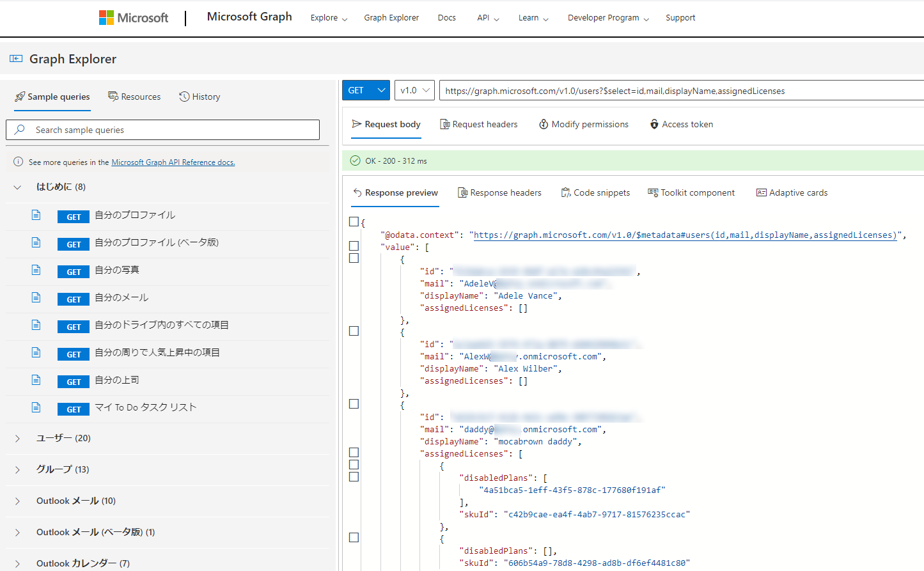Open the v1.0 version dropdown

tap(415, 90)
